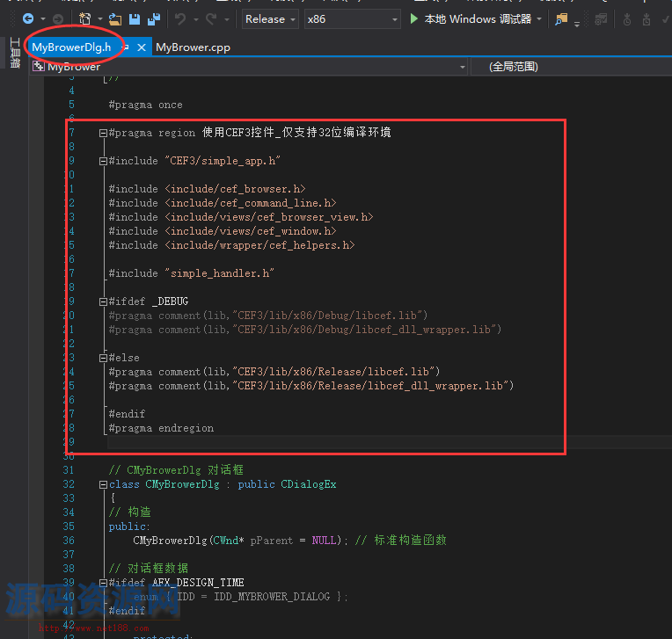Click the "simple_handler.h" include line
Viewport: 672px width, 639px height.
[192, 273]
